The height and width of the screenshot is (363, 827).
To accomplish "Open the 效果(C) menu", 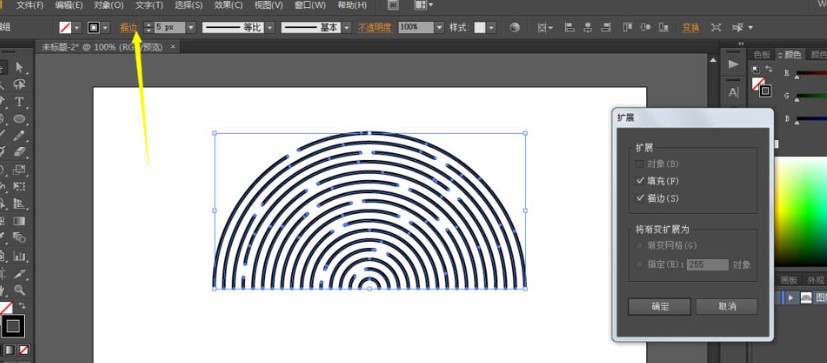I will point(228,5).
